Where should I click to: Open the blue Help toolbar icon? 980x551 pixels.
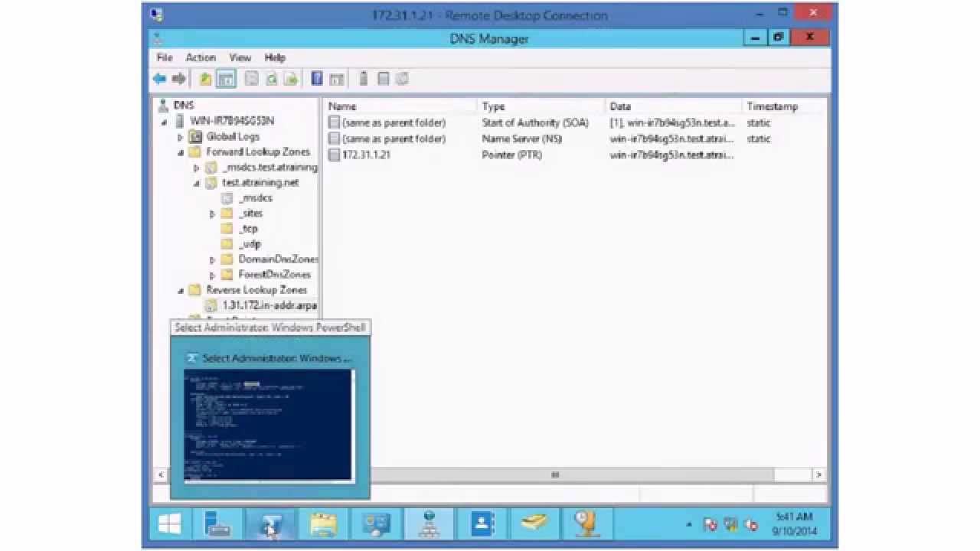317,79
